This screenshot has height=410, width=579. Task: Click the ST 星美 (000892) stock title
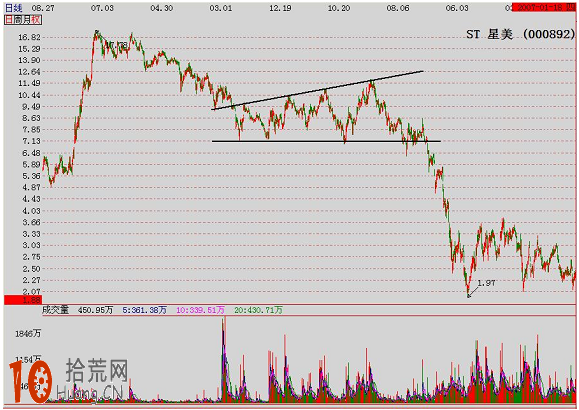point(520,34)
